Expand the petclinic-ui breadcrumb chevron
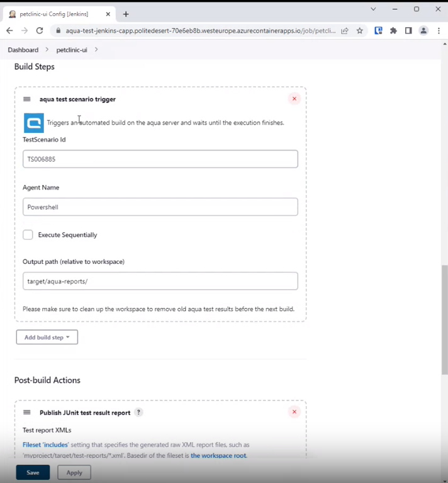This screenshot has width=448, height=483. (x=96, y=50)
